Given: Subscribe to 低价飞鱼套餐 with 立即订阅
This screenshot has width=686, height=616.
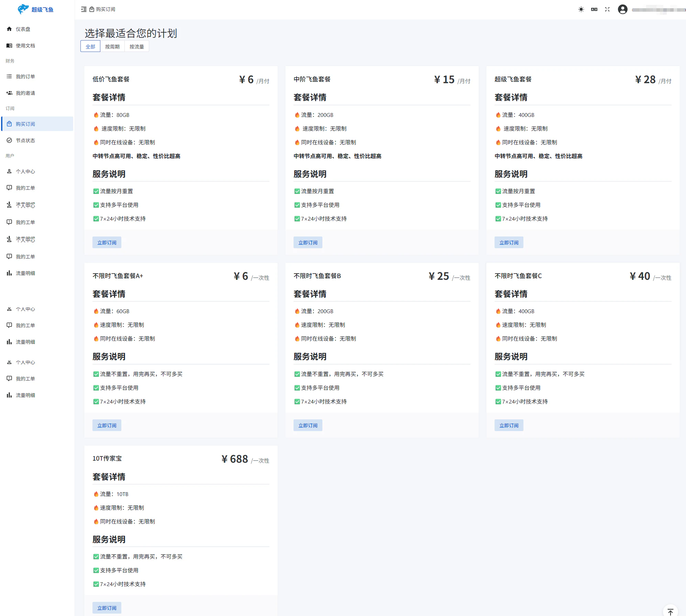Looking at the screenshot, I should 107,243.
